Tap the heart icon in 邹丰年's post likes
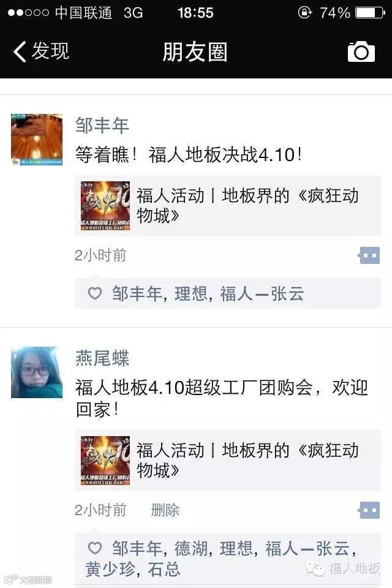392x588 pixels. [x=95, y=293]
